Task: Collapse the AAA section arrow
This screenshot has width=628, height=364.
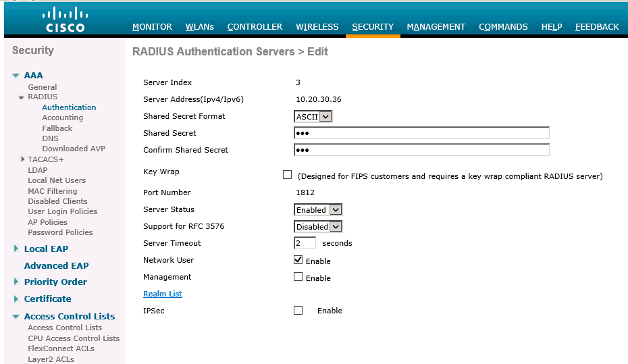Action: [16, 76]
